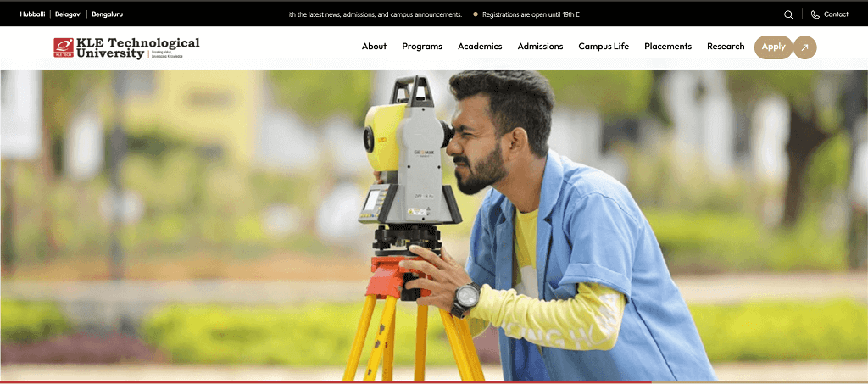Click the red KLE Tech logo emblem
The height and width of the screenshot is (384, 868).
coord(64,47)
